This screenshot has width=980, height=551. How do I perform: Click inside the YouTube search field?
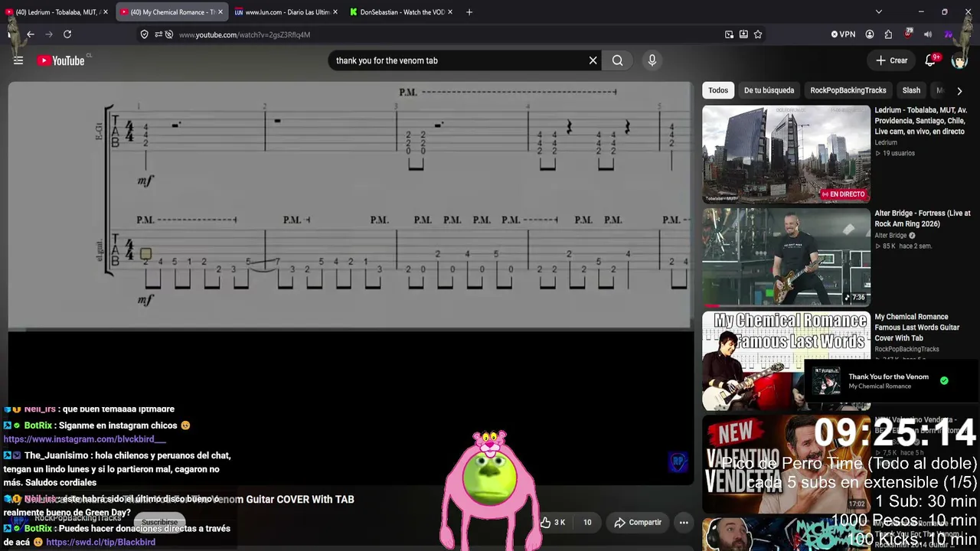coord(457,60)
